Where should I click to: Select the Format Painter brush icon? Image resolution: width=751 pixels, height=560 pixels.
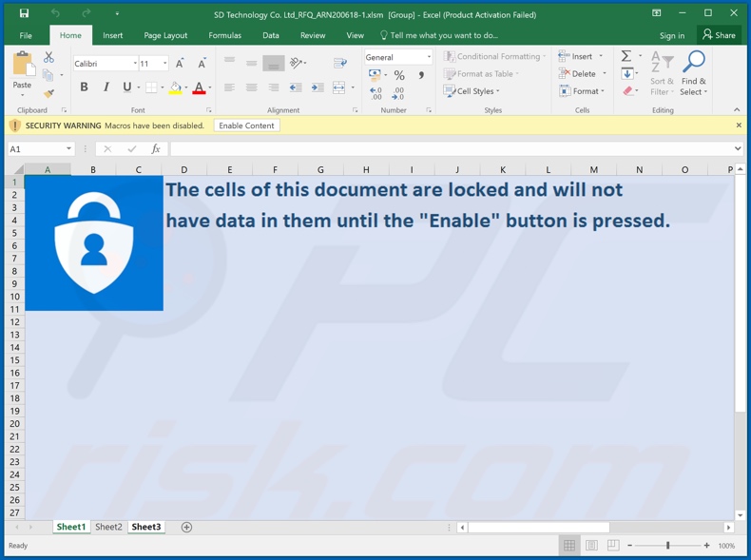(48, 93)
